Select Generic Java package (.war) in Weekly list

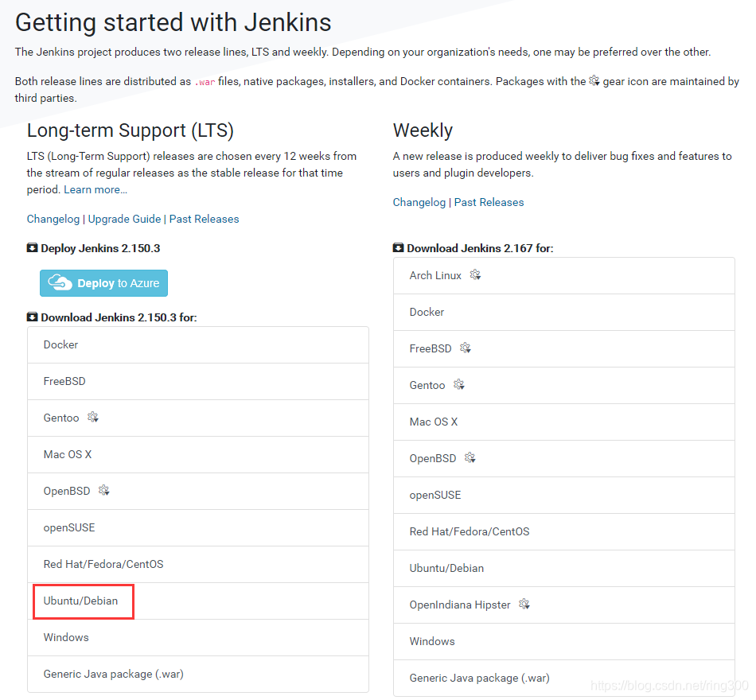pos(564,679)
